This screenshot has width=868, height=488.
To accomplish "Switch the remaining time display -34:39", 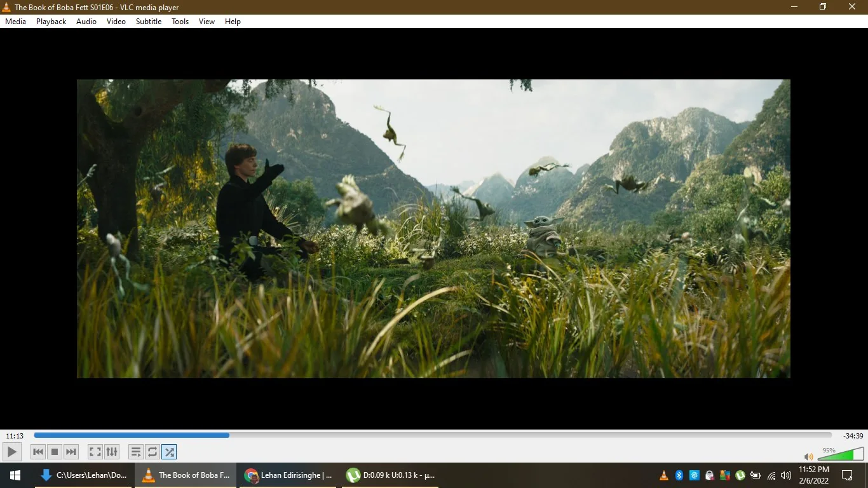I will pos(853,436).
